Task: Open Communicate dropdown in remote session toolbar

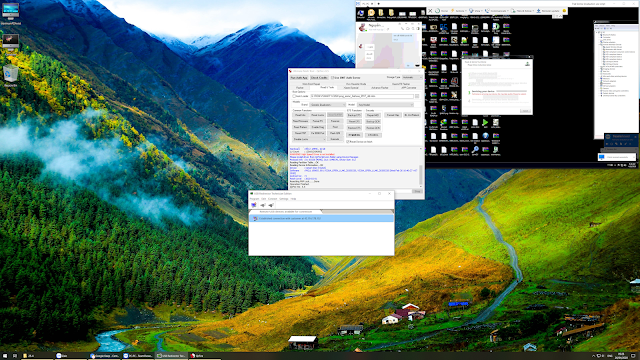Action: (x=498, y=11)
